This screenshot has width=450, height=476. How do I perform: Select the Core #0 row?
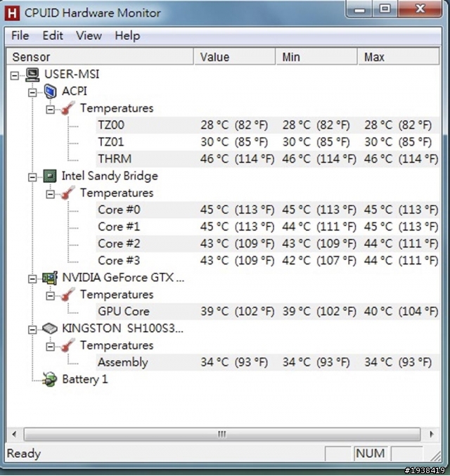tap(268, 210)
